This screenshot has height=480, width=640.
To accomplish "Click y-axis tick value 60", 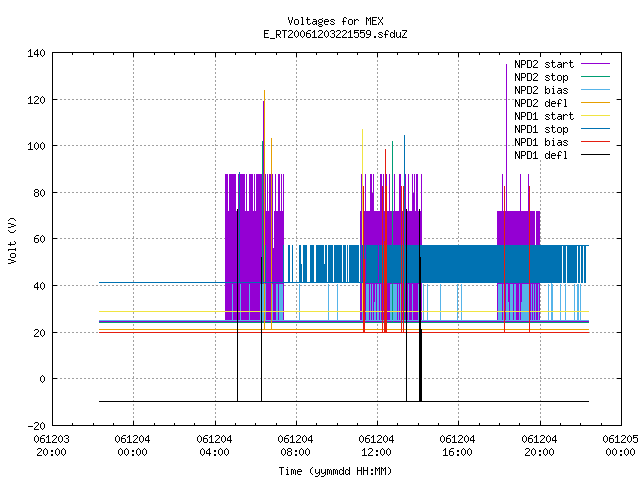I will point(39,239).
